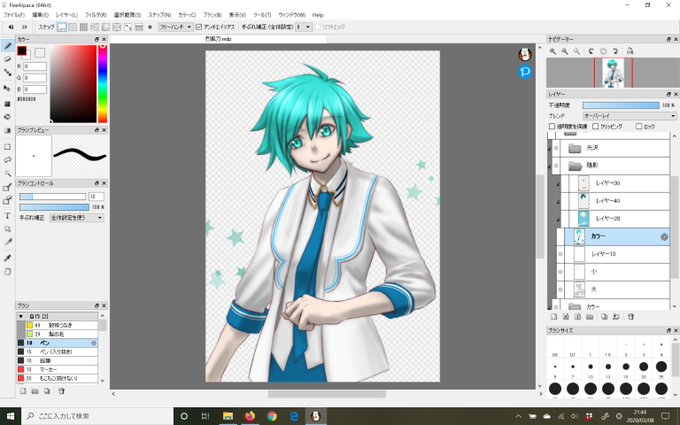The height and width of the screenshot is (425, 680).
Task: Open the freehand mode dropdown
Action: point(176,27)
